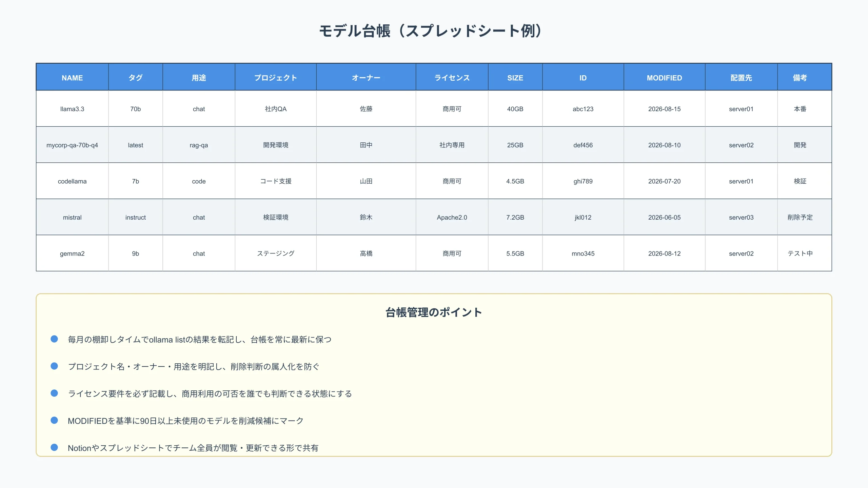Select the codellama name cell
This screenshot has width=868, height=488.
click(x=72, y=181)
